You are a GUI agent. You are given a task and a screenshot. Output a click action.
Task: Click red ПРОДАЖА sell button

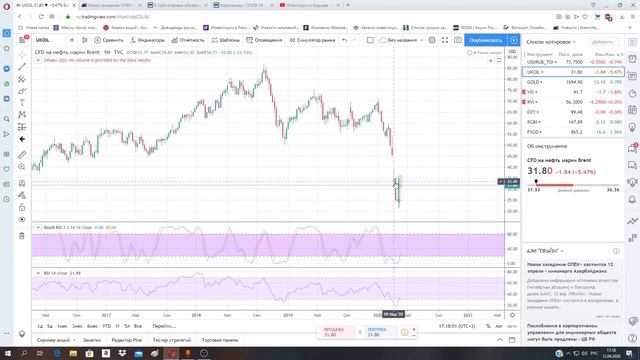pyautogui.click(x=337, y=332)
